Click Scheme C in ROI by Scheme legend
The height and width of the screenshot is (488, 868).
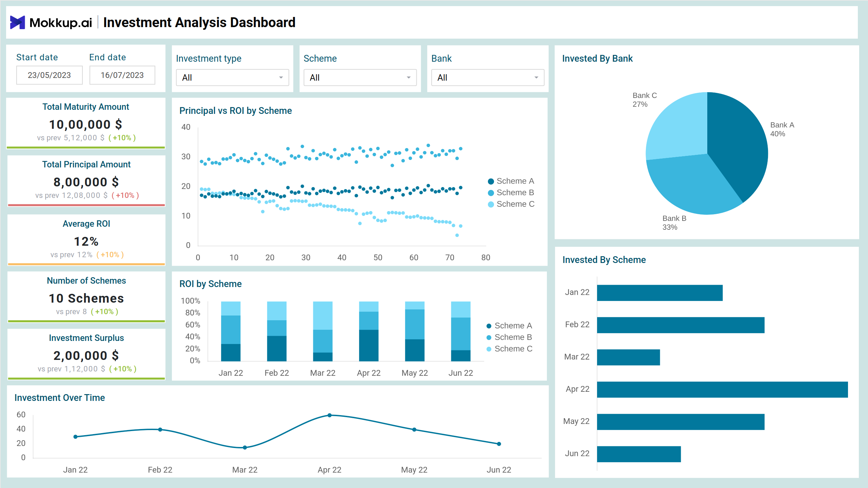click(509, 349)
